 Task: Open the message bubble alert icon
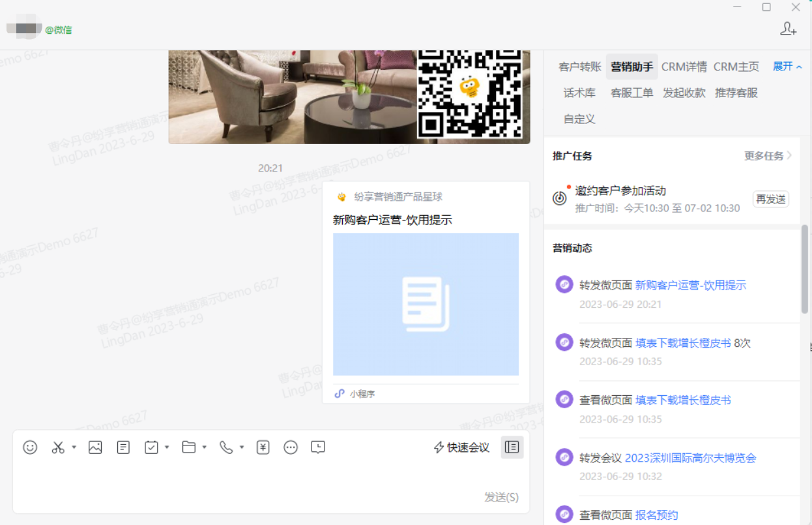tap(318, 447)
